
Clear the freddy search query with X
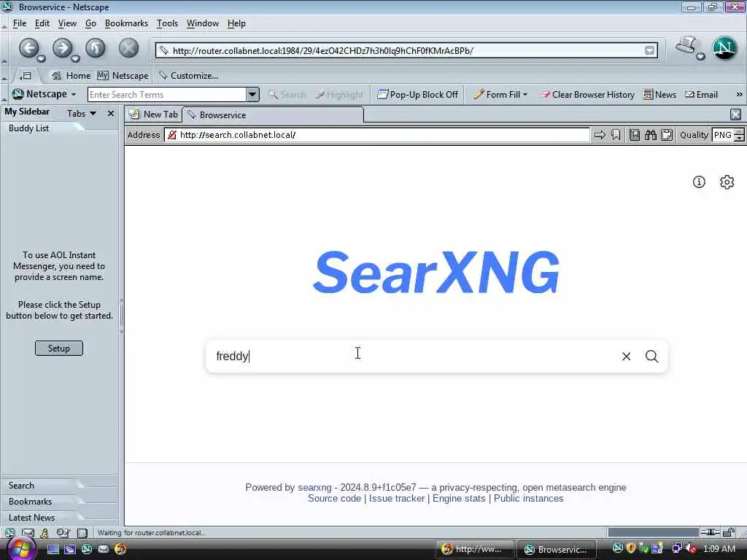(627, 356)
